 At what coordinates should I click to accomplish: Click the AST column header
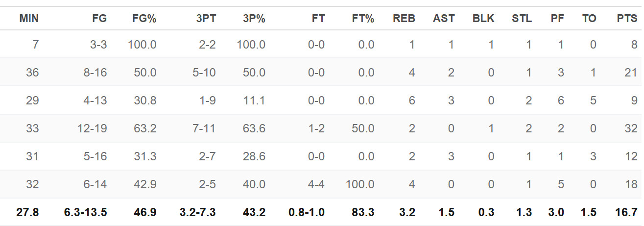click(x=444, y=19)
